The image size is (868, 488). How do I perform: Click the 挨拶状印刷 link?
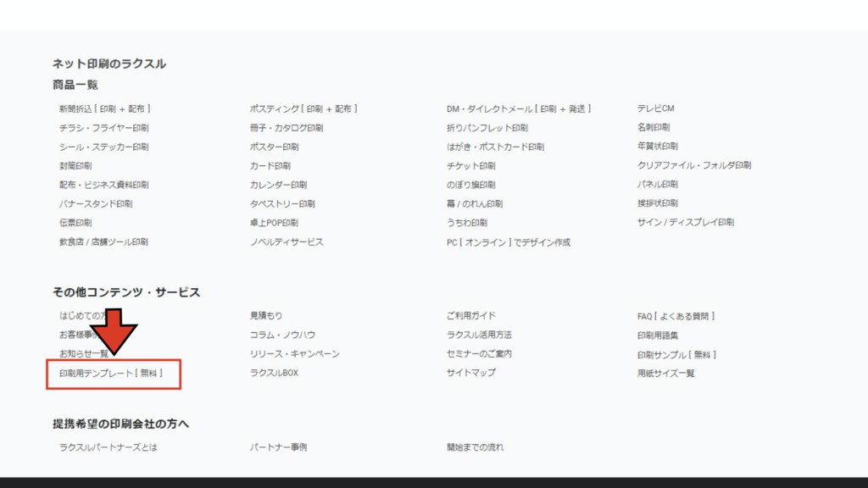click(658, 203)
